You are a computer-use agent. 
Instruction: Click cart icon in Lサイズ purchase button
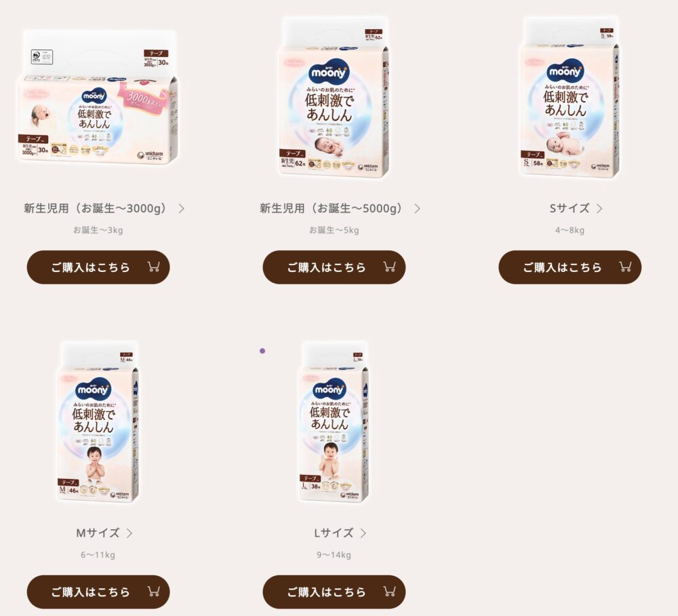point(390,592)
